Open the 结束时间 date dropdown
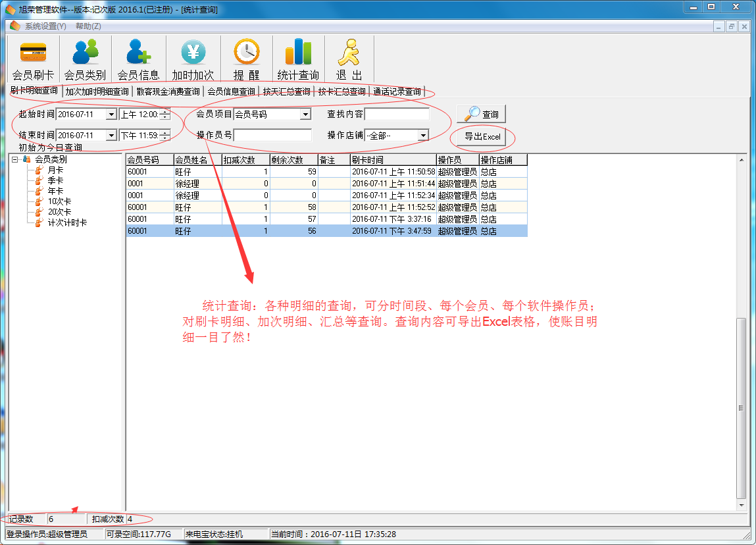Screen dimensions: 756x545 coord(111,136)
